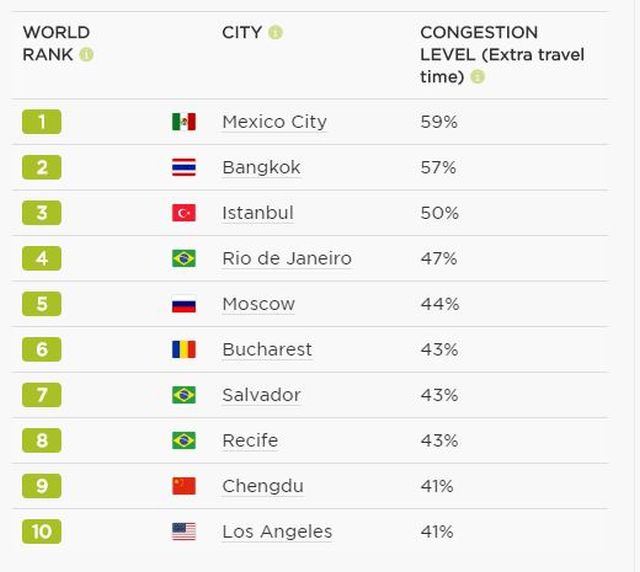Open the Rio de Janeiro link
Screen dimensions: 640x572
287,259
